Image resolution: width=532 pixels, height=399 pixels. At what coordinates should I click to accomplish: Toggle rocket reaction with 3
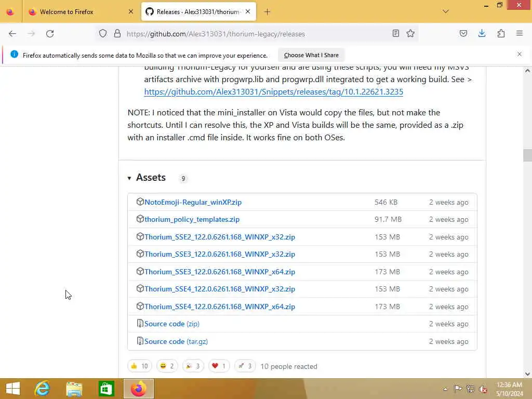tap(245, 366)
